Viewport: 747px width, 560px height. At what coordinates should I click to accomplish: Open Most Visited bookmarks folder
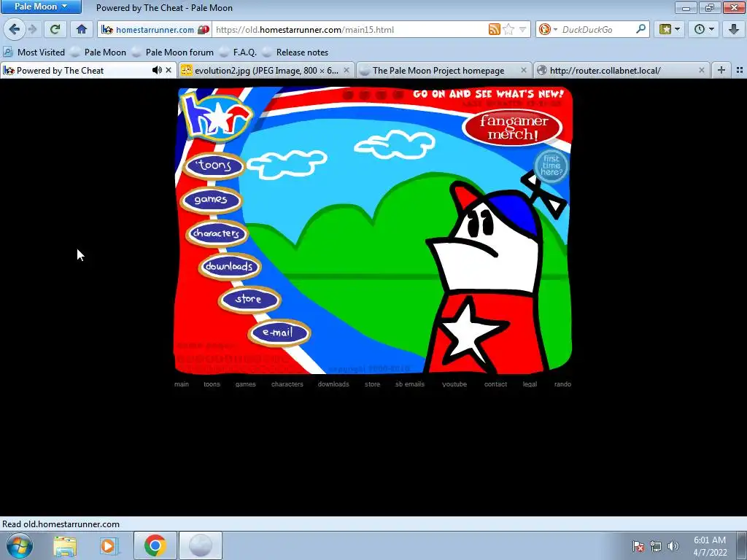(x=34, y=52)
